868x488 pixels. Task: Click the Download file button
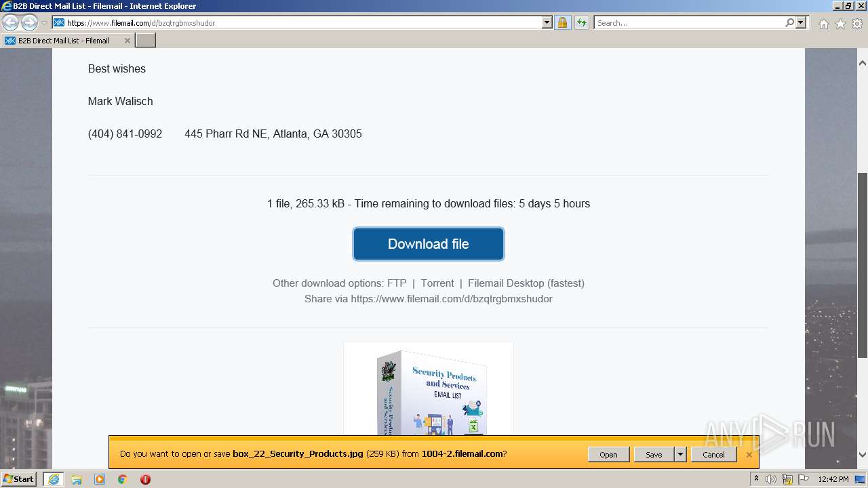tap(429, 244)
